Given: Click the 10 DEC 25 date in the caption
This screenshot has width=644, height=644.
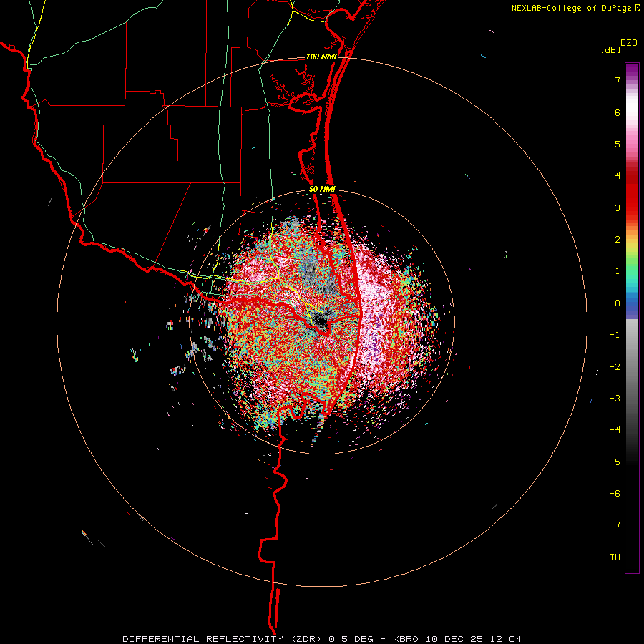Looking at the screenshot, I should click(x=454, y=639).
